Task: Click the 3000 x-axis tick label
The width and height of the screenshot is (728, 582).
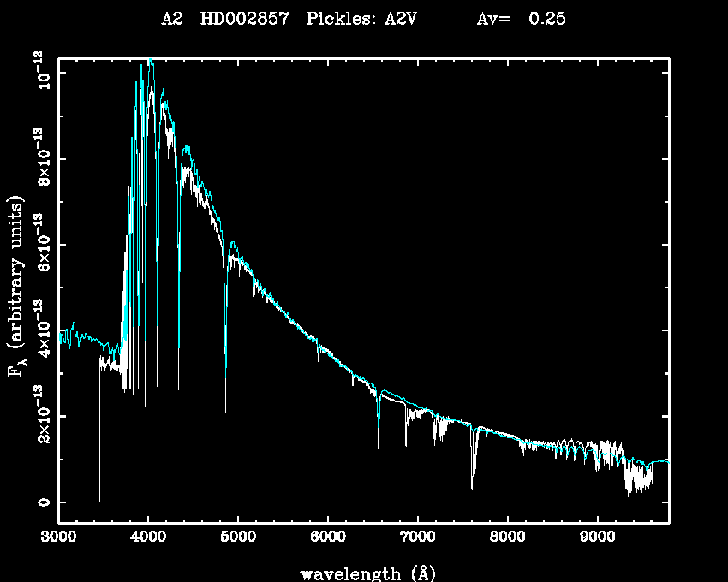Action: click(58, 537)
